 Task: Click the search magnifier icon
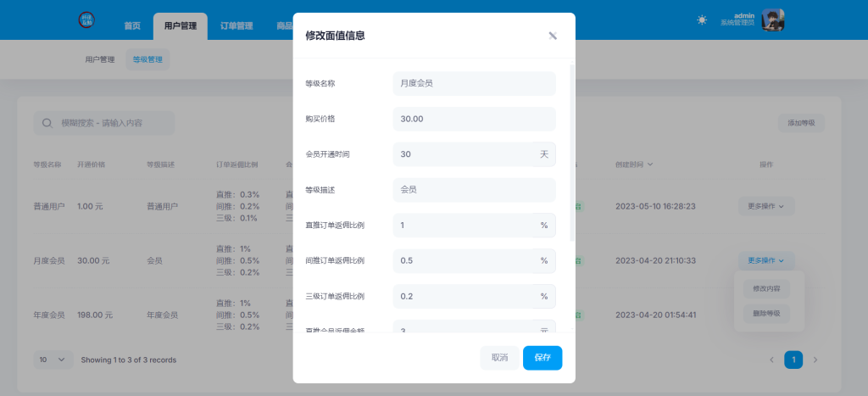point(47,123)
